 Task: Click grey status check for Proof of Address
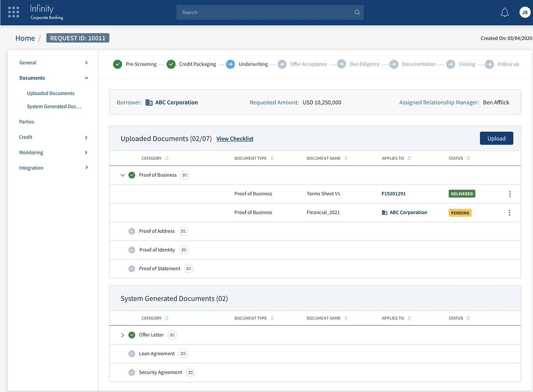click(131, 231)
